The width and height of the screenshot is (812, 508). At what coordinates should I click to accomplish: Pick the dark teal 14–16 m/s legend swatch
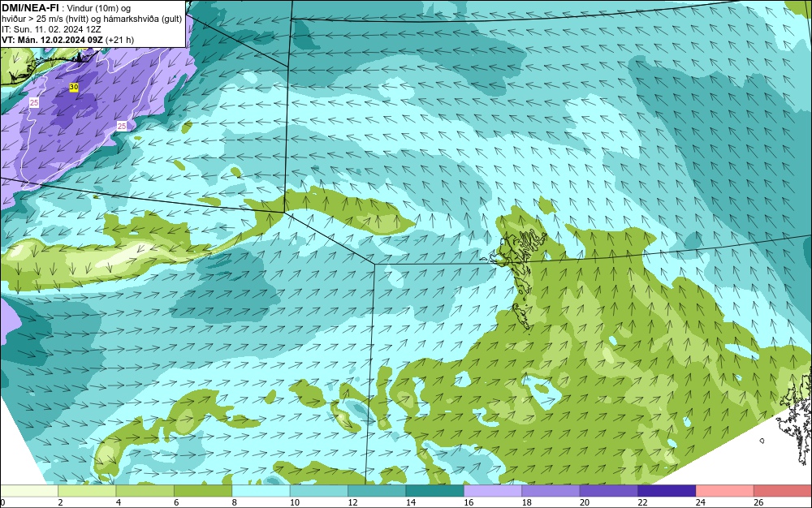pyautogui.click(x=435, y=491)
